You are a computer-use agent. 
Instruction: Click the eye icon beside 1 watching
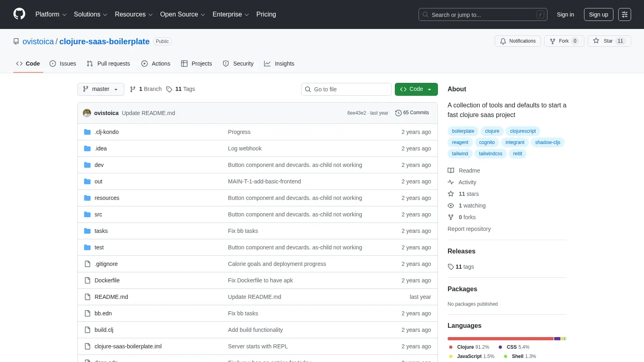(451, 206)
